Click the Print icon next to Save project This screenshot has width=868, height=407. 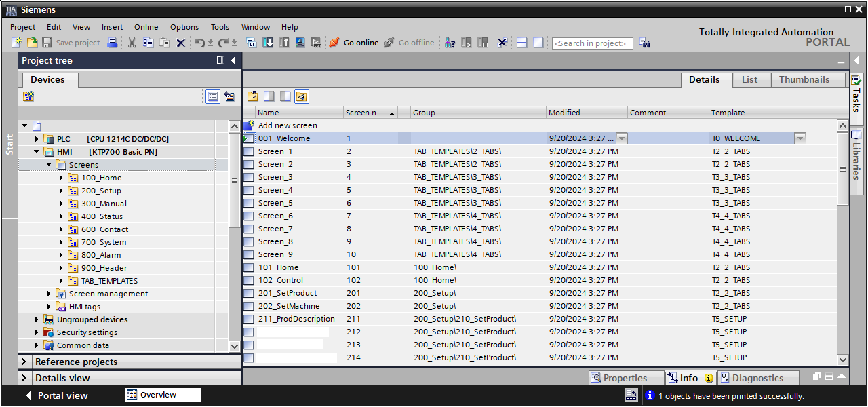tap(113, 43)
